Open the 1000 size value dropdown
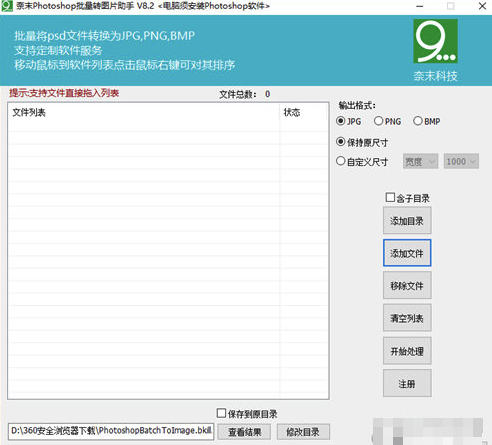The image size is (492, 445). [461, 162]
